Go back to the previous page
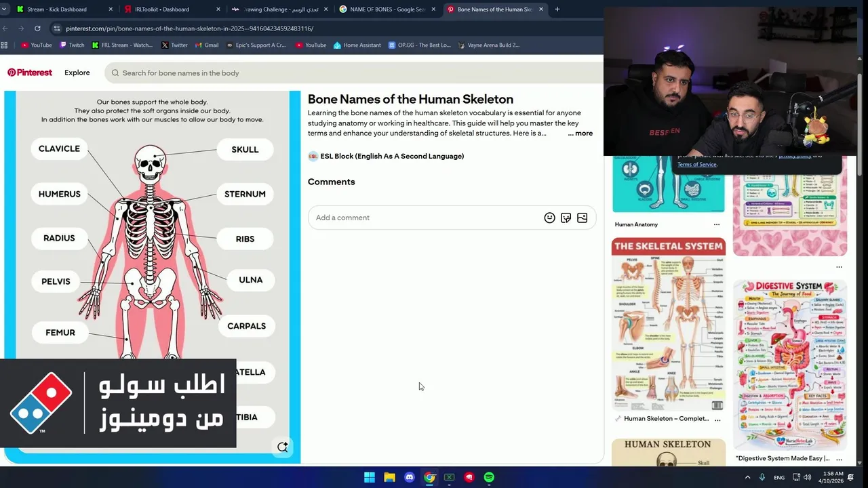 pyautogui.click(x=5, y=28)
